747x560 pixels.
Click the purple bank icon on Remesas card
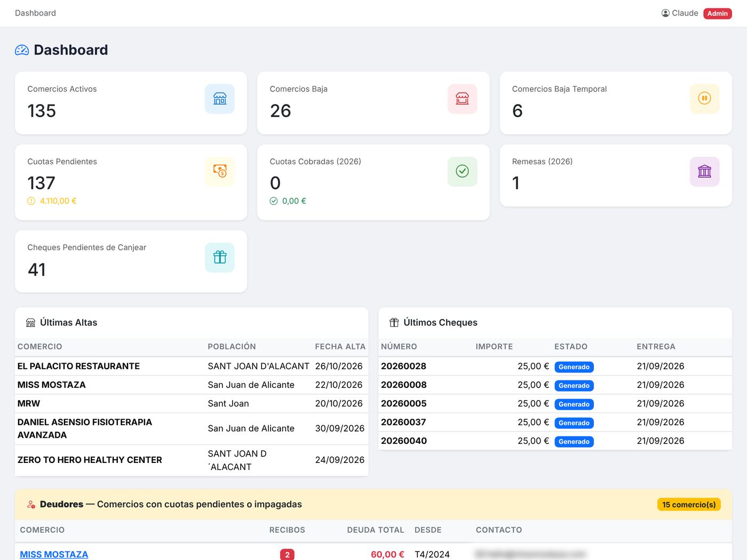click(x=704, y=171)
